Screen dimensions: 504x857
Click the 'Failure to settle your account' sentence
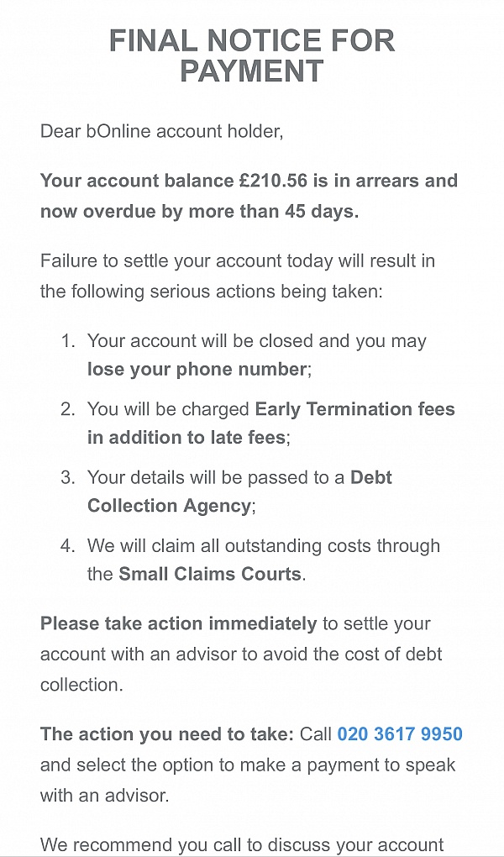[x=237, y=276]
